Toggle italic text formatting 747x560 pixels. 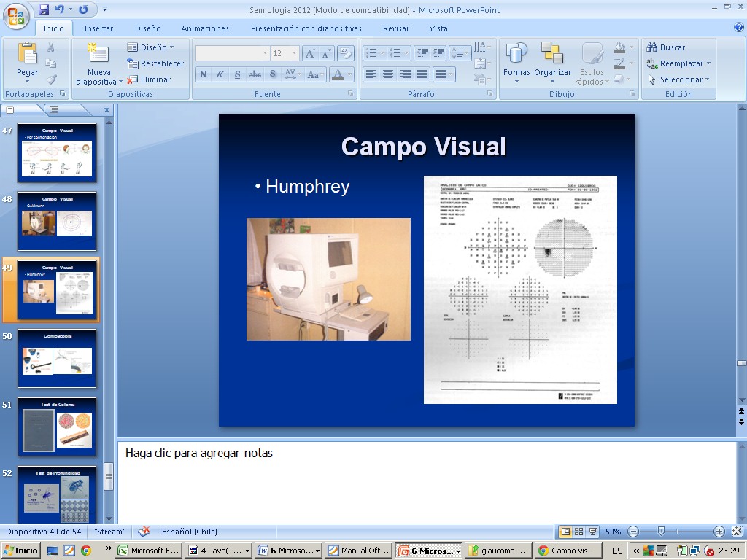[x=220, y=74]
